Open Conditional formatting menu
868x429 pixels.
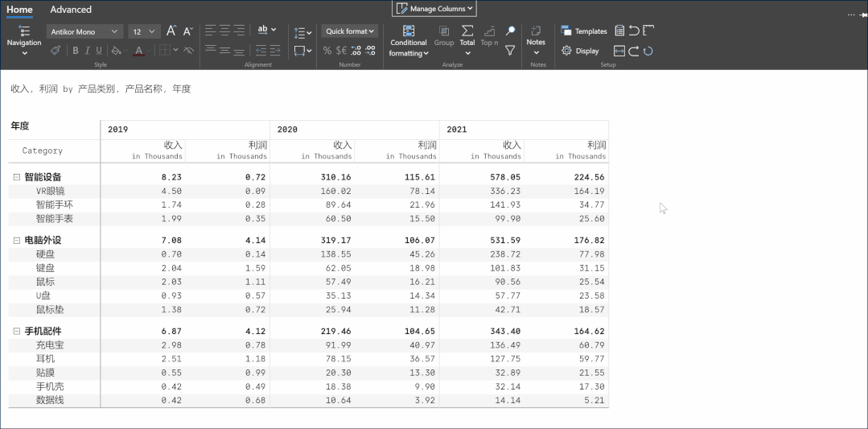pos(409,42)
